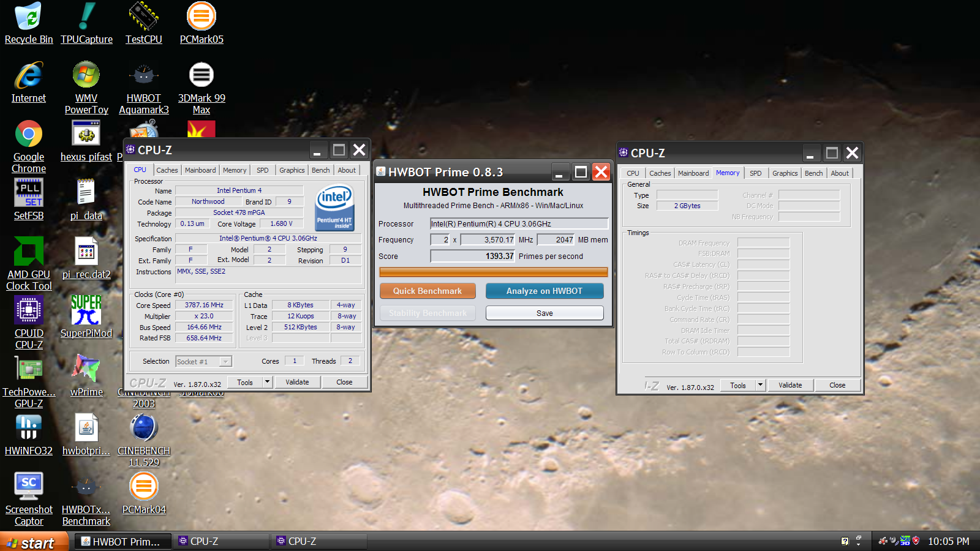This screenshot has height=551, width=980.
Task: Select first CPU-Z taskbar button
Action: (221, 541)
